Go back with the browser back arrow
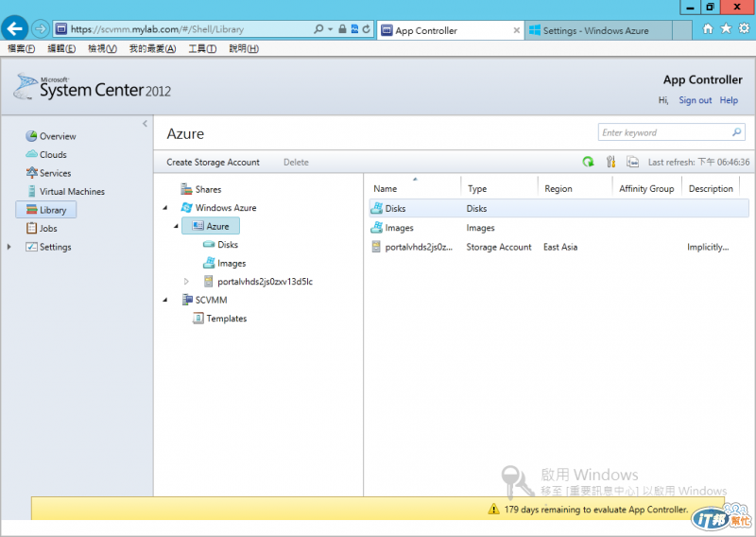This screenshot has width=756, height=537. [14, 29]
